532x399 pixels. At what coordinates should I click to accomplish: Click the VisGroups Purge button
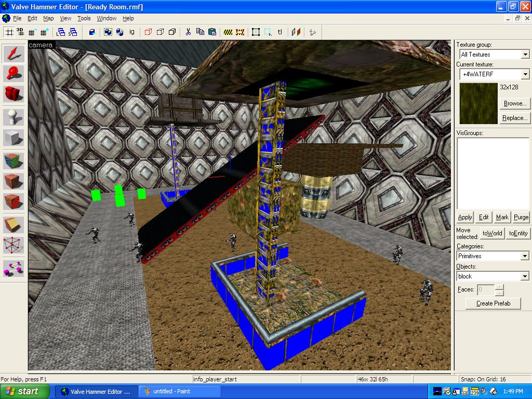pos(521,217)
